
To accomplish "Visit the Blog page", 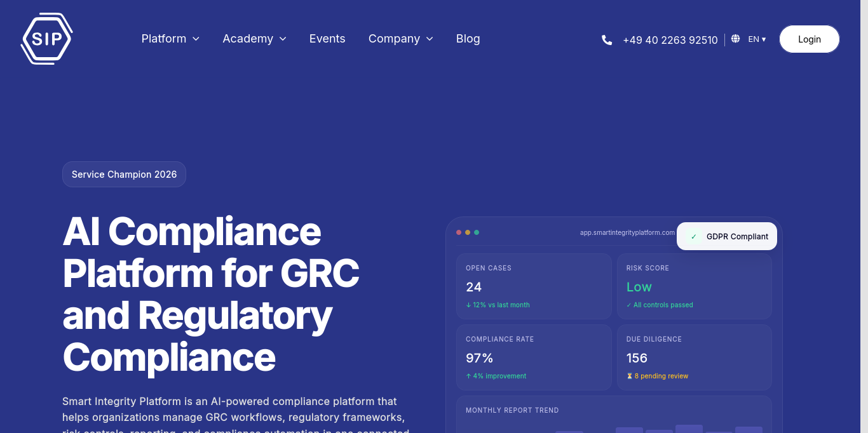I will pos(468,39).
